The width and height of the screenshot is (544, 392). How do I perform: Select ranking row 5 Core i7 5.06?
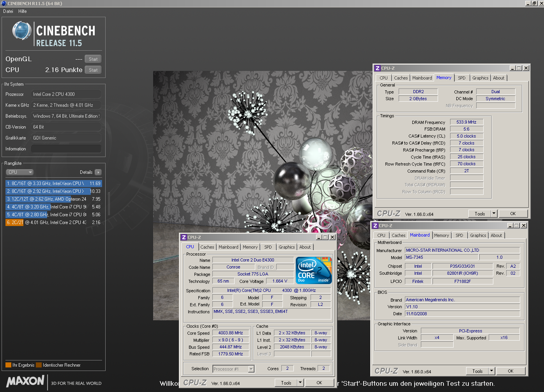[x=54, y=214]
